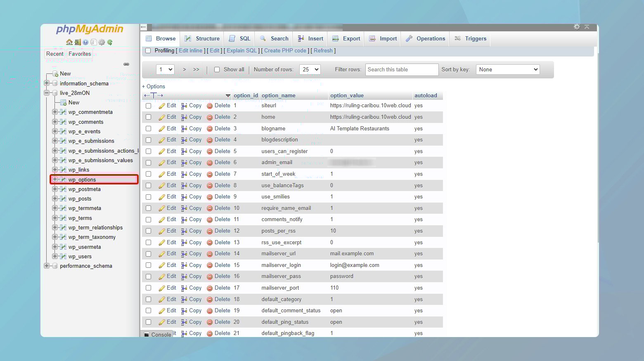This screenshot has height=361, width=644.
Task: Click the Console button at bottom
Action: pyautogui.click(x=157, y=335)
